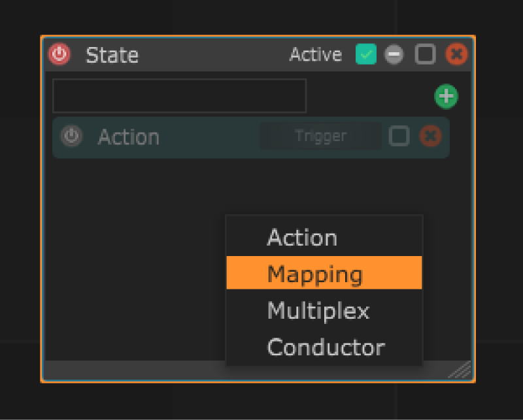
Task: Toggle the Action row power icon
Action: [71, 137]
